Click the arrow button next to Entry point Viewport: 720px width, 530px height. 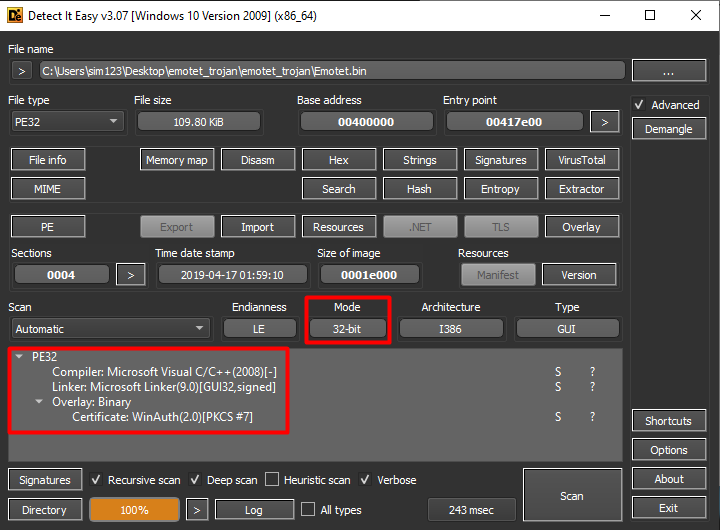click(x=603, y=121)
